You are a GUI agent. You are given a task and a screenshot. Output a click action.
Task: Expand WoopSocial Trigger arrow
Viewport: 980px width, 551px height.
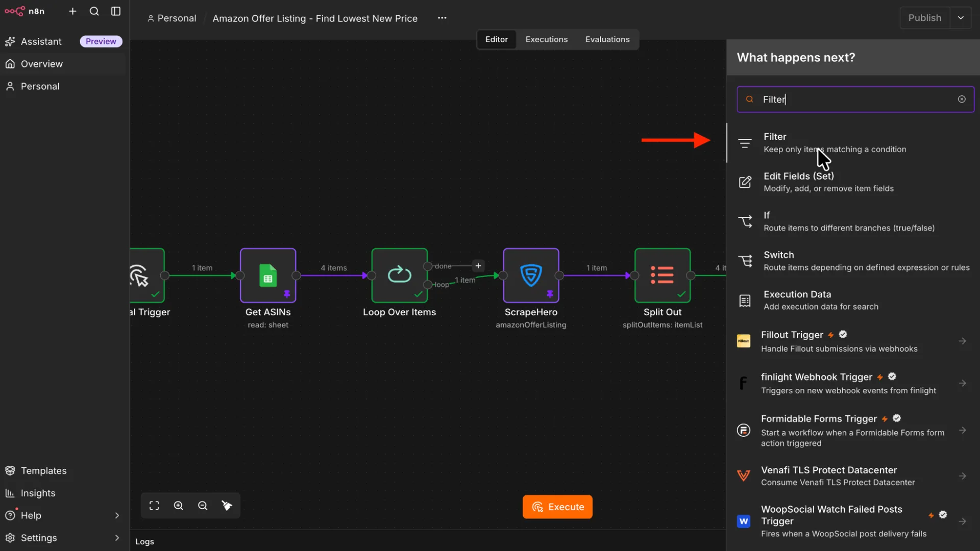[x=962, y=521]
